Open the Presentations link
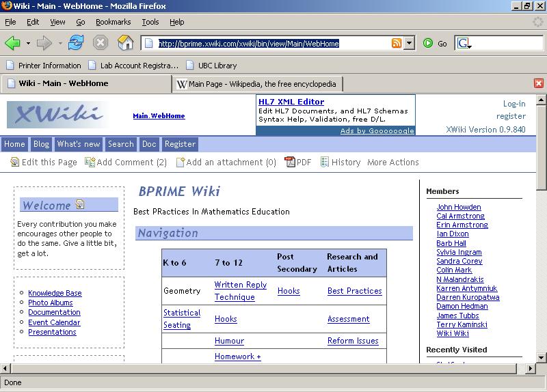The height and width of the screenshot is (392, 547). pyautogui.click(x=52, y=332)
